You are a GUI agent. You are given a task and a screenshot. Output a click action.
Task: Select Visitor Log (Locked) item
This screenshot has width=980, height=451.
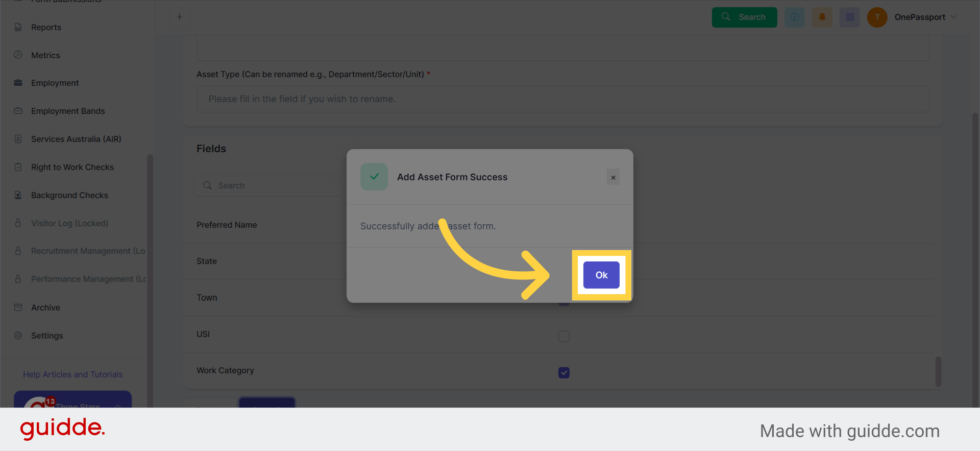pos(69,223)
